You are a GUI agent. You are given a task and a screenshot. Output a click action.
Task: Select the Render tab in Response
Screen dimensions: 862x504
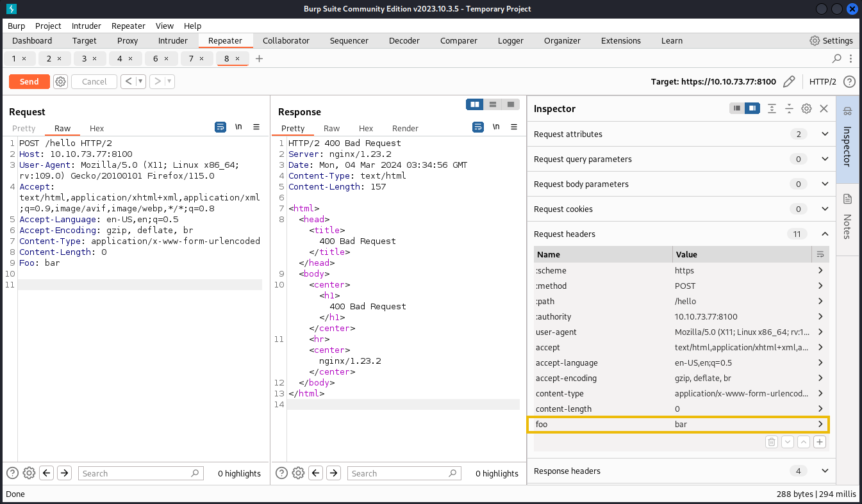(x=405, y=128)
